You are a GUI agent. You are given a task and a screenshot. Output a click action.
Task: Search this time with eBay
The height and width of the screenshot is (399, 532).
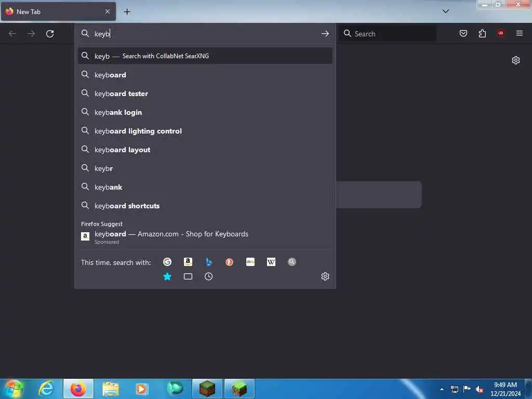[x=250, y=262]
